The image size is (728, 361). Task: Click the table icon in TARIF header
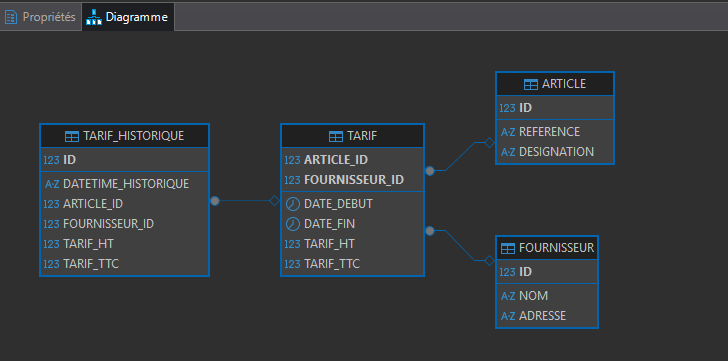click(335, 136)
